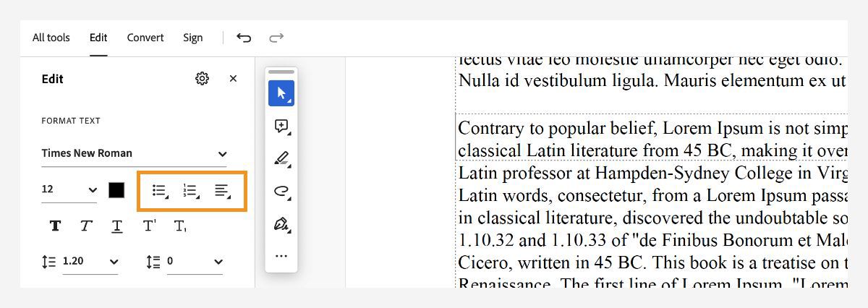
Task: Select the arrow selection tool
Action: click(x=281, y=93)
